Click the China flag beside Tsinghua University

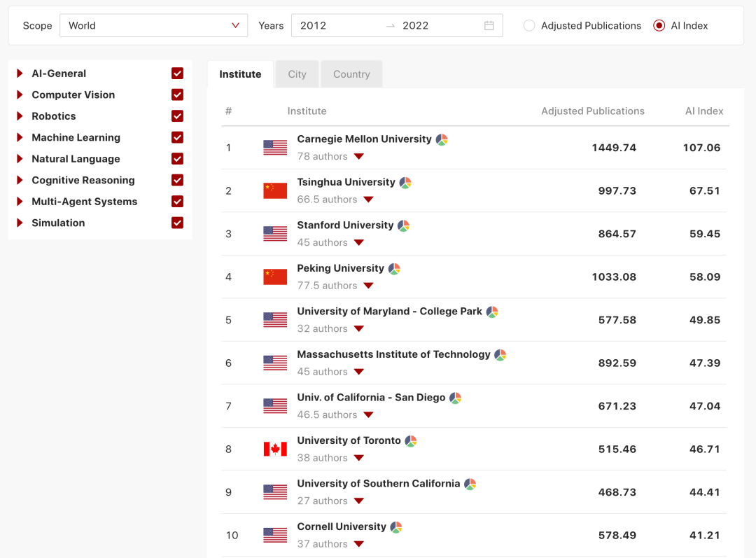click(x=275, y=190)
